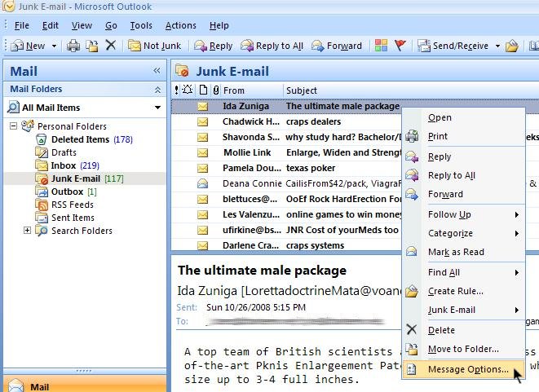Choose Move to Folder in context menu
The height and width of the screenshot is (392, 539).
point(464,349)
